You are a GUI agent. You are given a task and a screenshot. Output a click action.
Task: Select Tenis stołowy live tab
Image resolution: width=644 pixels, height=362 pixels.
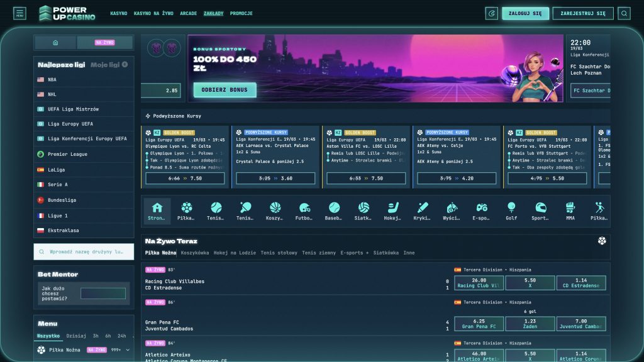point(279,253)
